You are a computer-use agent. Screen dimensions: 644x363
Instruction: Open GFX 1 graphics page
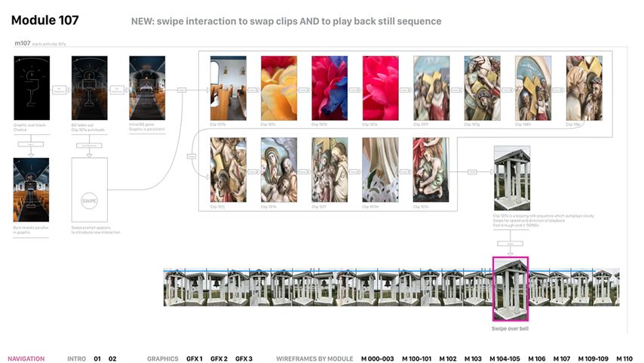pos(195,358)
